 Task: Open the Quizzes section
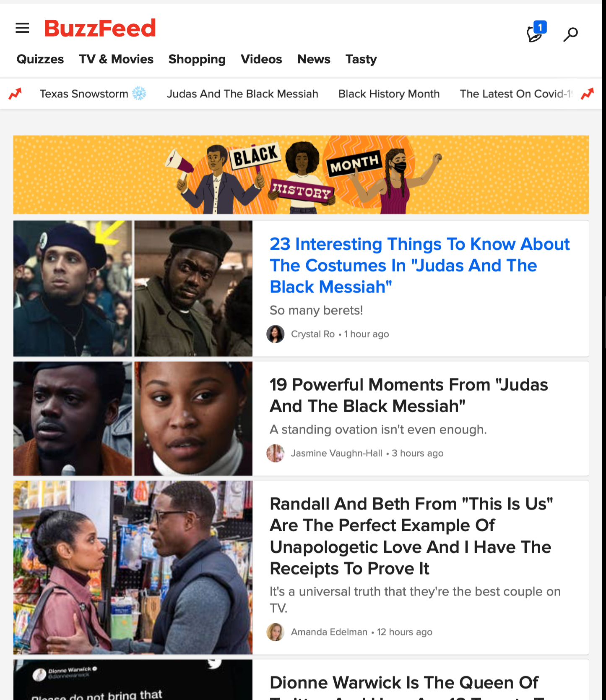tap(40, 59)
